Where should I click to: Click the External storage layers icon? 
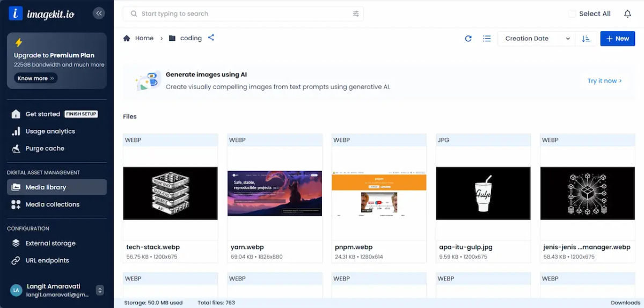16,243
